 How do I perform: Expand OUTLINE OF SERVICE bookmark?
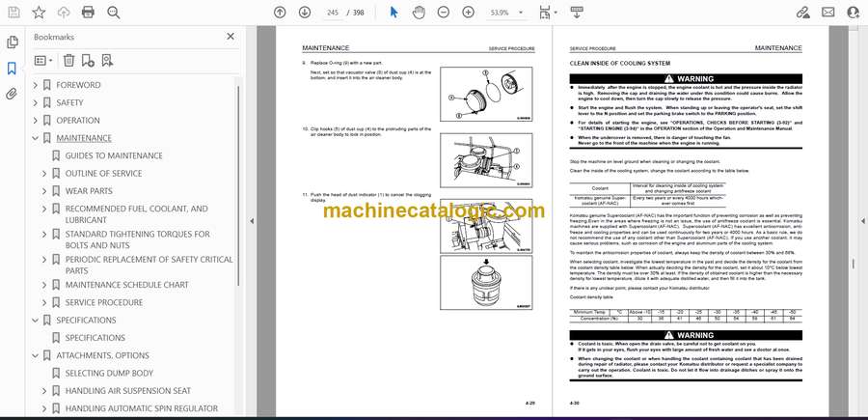pos(44,174)
